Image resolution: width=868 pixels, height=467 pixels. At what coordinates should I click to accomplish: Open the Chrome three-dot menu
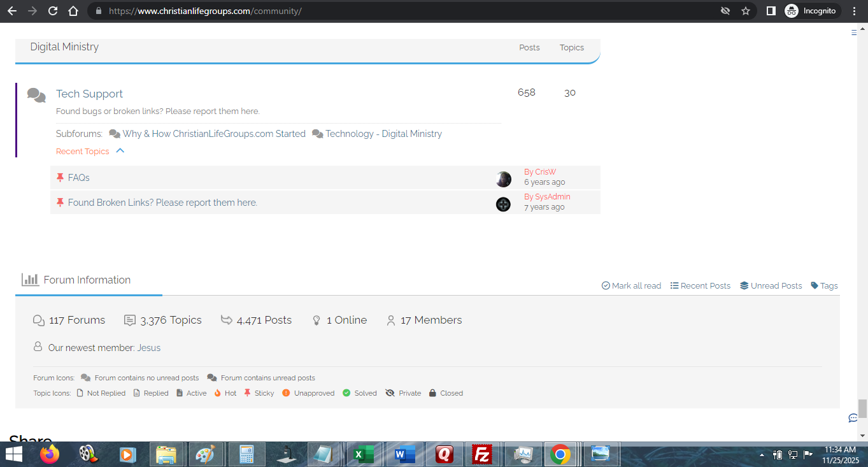point(854,11)
